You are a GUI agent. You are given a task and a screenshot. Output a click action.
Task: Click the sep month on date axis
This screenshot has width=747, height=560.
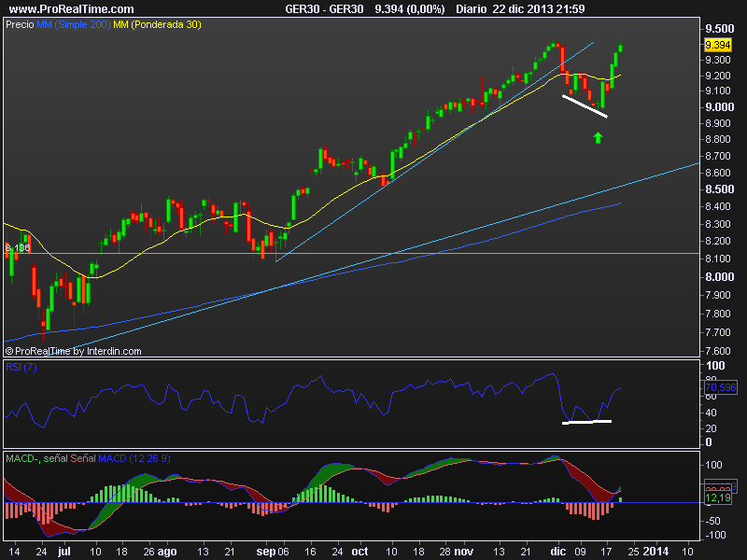266,551
